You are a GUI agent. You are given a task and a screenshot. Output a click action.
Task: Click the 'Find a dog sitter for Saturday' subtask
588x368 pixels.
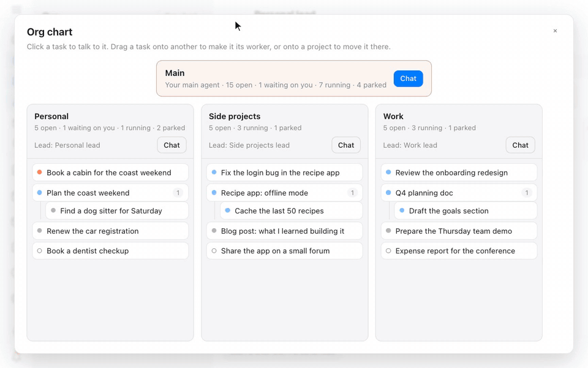click(117, 211)
